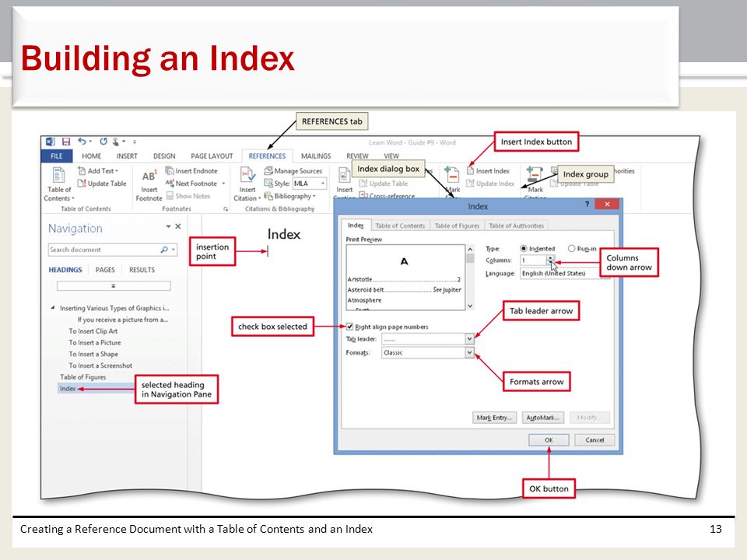Open the Formats dropdown arrow
747x560 pixels.
[469, 352]
